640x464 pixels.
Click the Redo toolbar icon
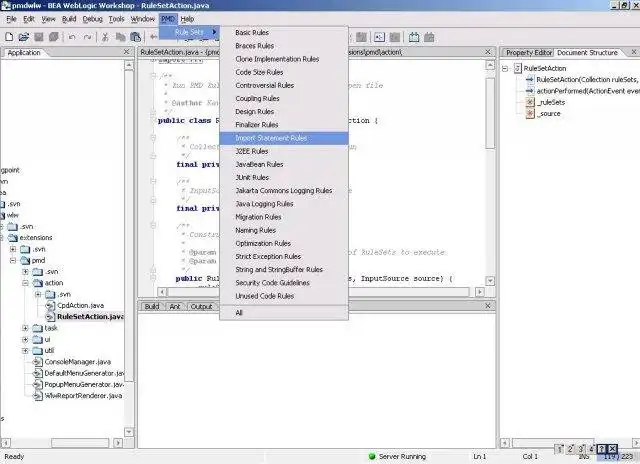87,37
